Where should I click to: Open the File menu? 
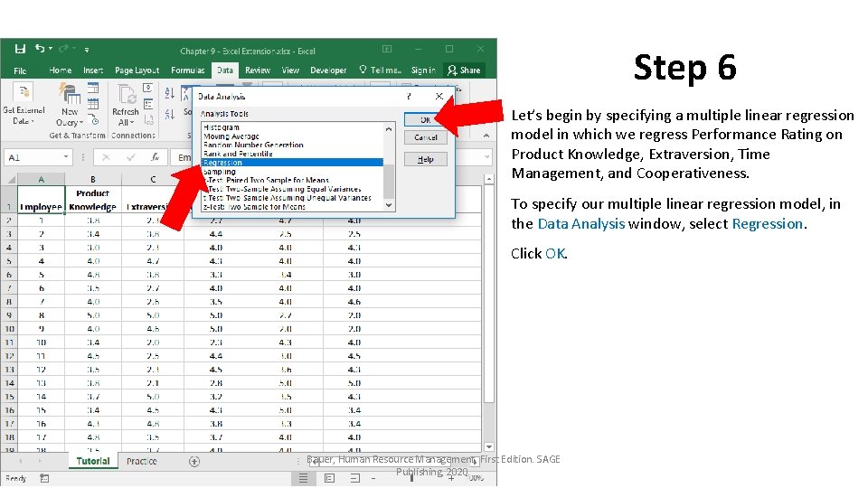20,70
